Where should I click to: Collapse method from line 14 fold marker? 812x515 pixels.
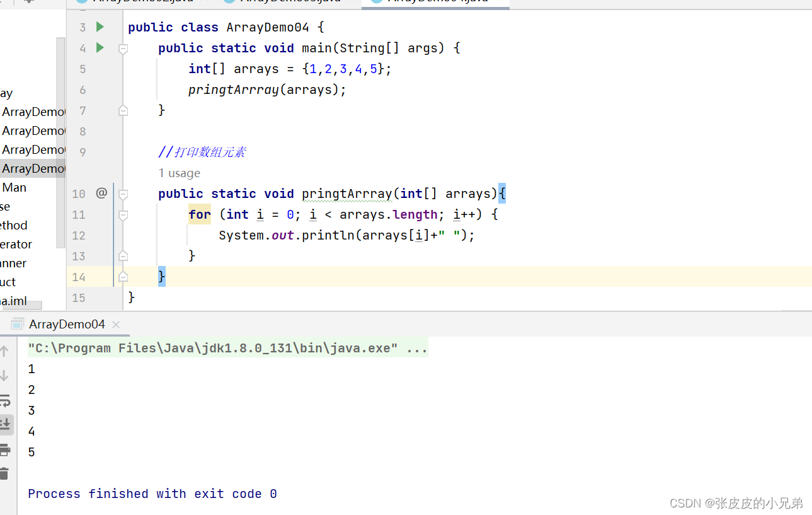[x=123, y=277]
